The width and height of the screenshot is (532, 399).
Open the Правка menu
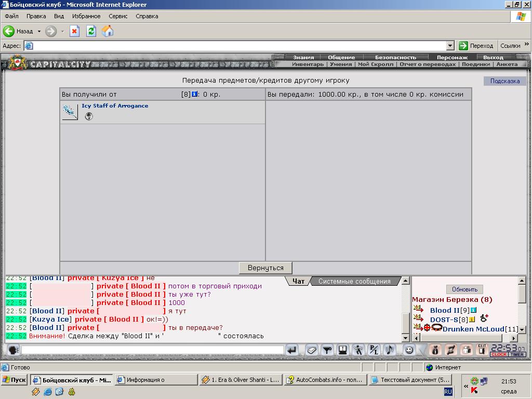[36, 16]
